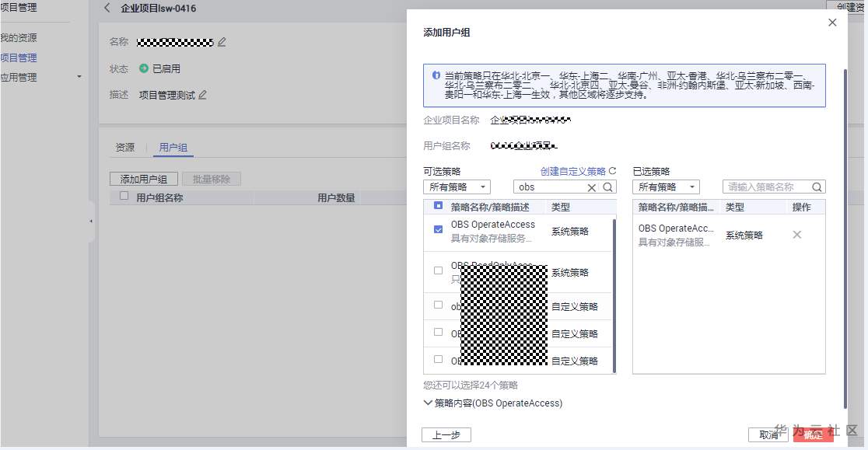Toggle the select-all checkbox beside 用户组名称
This screenshot has width=868, height=450.
pos(124,196)
